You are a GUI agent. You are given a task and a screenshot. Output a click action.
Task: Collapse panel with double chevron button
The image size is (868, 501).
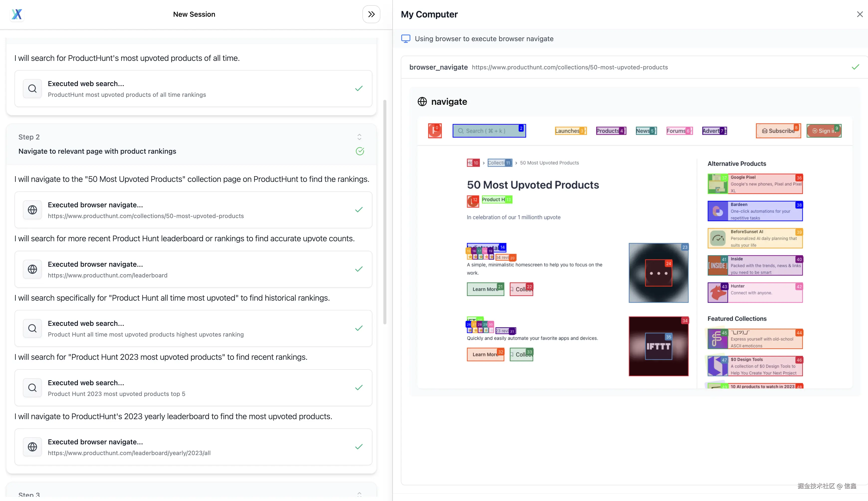(371, 14)
